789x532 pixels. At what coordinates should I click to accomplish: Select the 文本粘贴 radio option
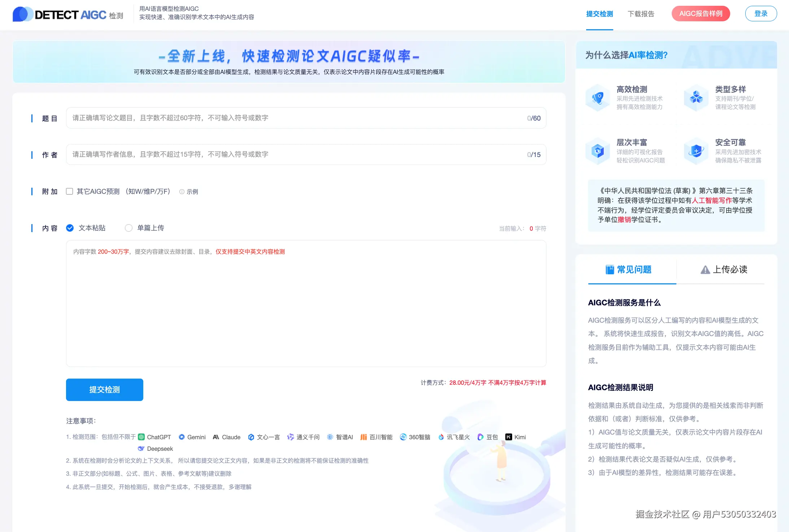[x=70, y=228]
